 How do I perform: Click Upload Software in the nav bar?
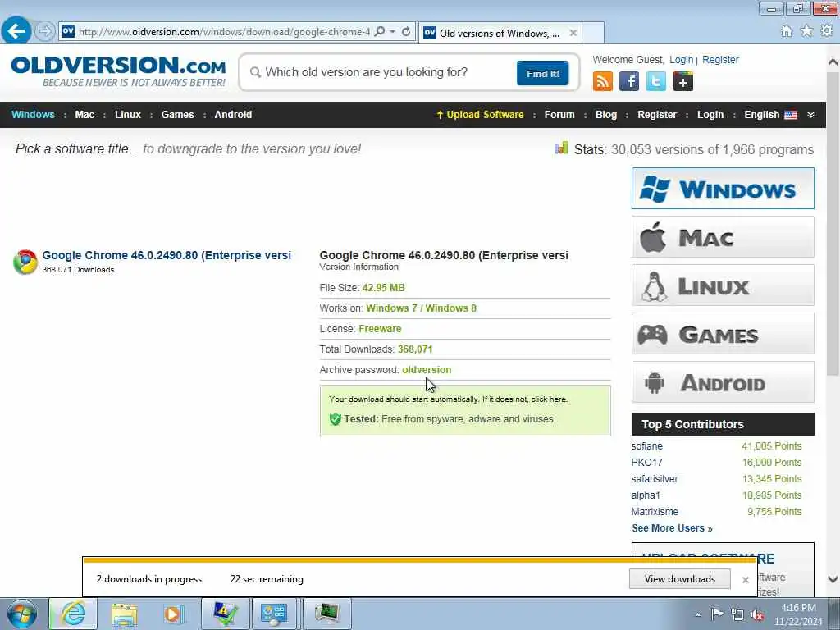click(x=480, y=115)
